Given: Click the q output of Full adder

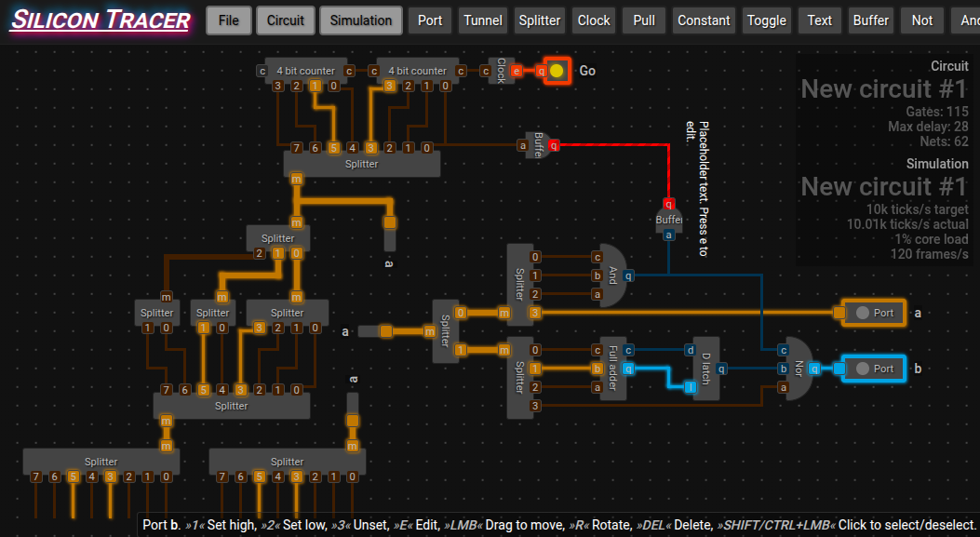Looking at the screenshot, I should 628,369.
